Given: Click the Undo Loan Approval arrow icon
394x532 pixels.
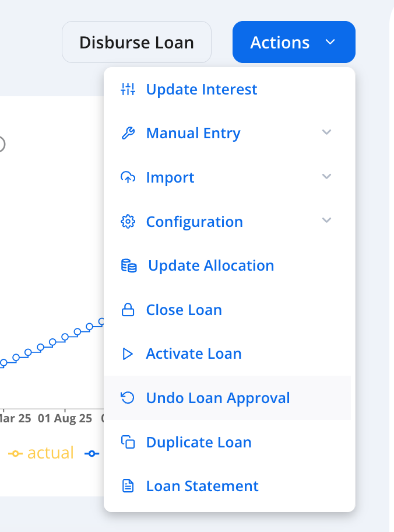Looking at the screenshot, I should [x=128, y=398].
